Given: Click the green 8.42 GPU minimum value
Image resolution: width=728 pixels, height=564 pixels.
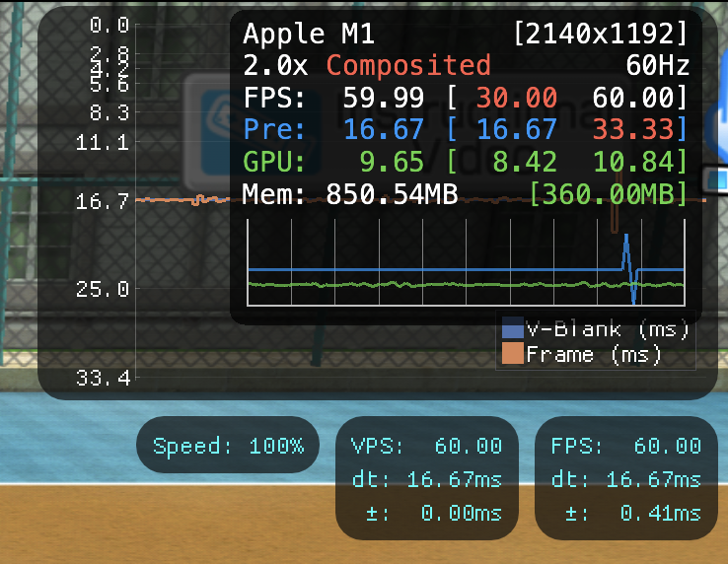Looking at the screenshot, I should click(x=524, y=162).
